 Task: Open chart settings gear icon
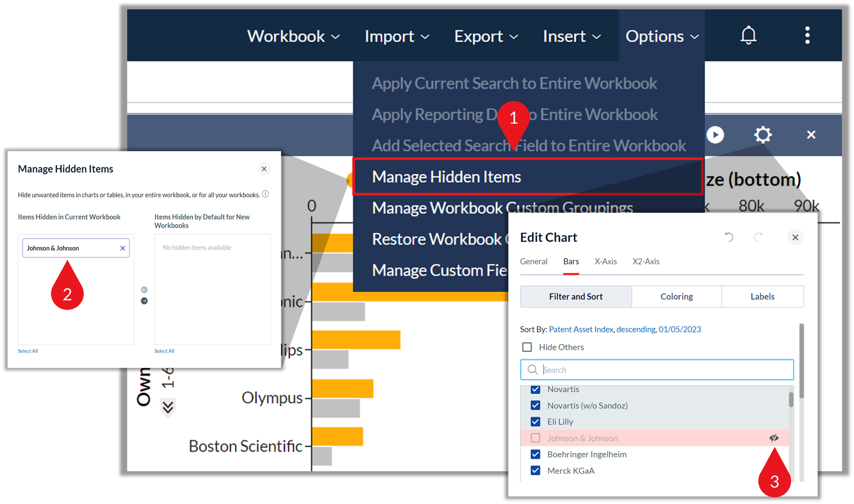(x=763, y=134)
